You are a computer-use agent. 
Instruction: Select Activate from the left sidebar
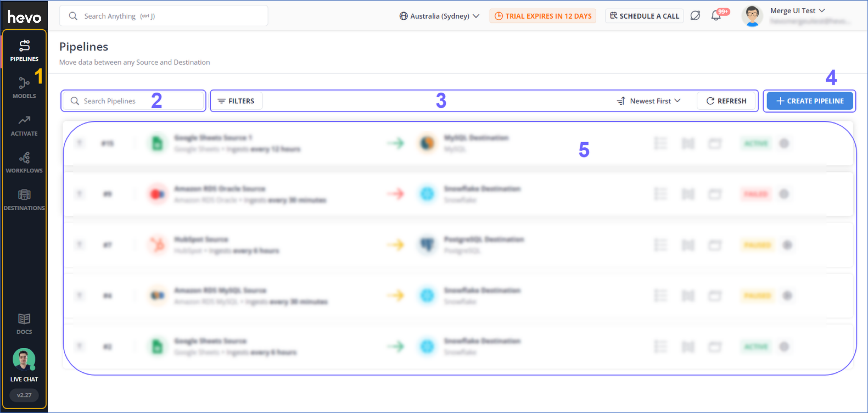24,125
